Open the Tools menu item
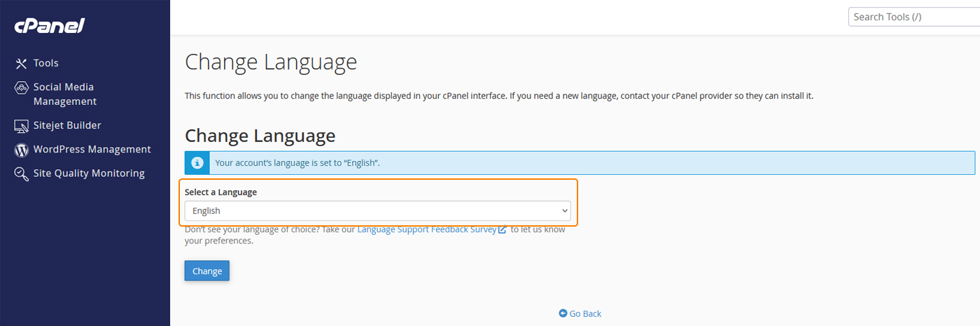Viewport: 980px width, 326px height. pos(46,63)
